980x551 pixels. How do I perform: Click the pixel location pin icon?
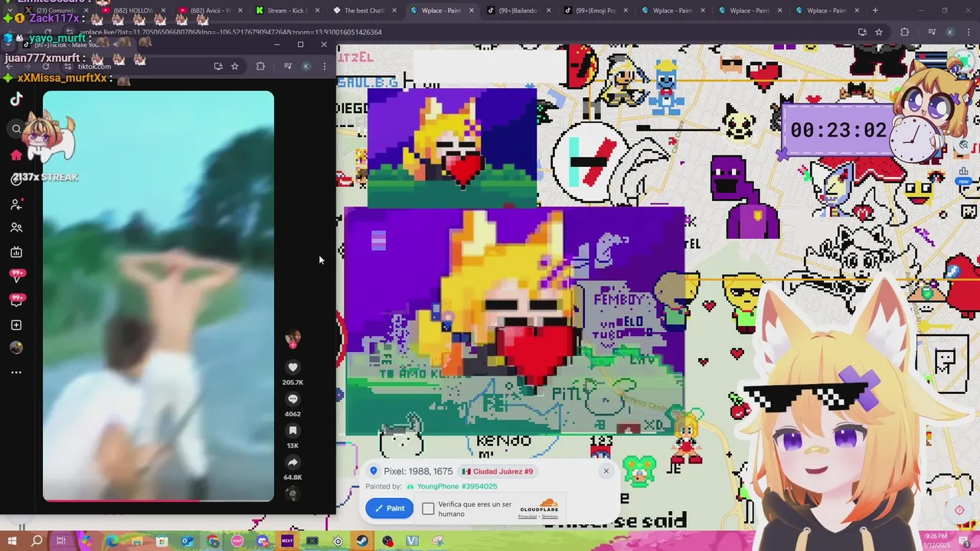tap(374, 471)
